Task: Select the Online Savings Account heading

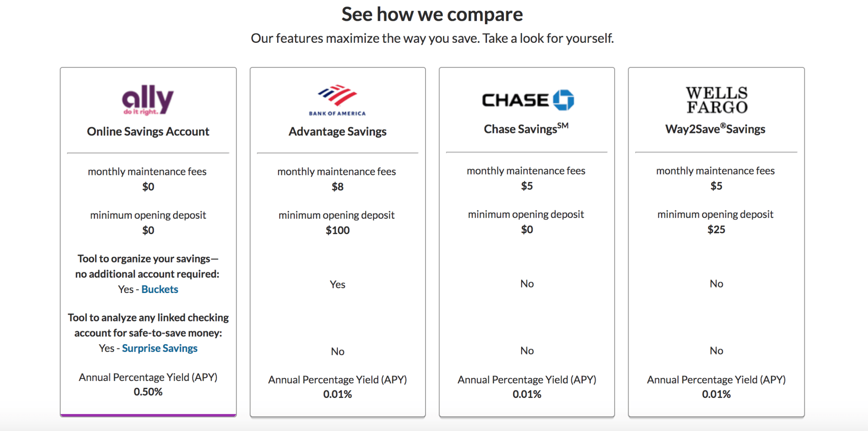Action: (x=148, y=132)
